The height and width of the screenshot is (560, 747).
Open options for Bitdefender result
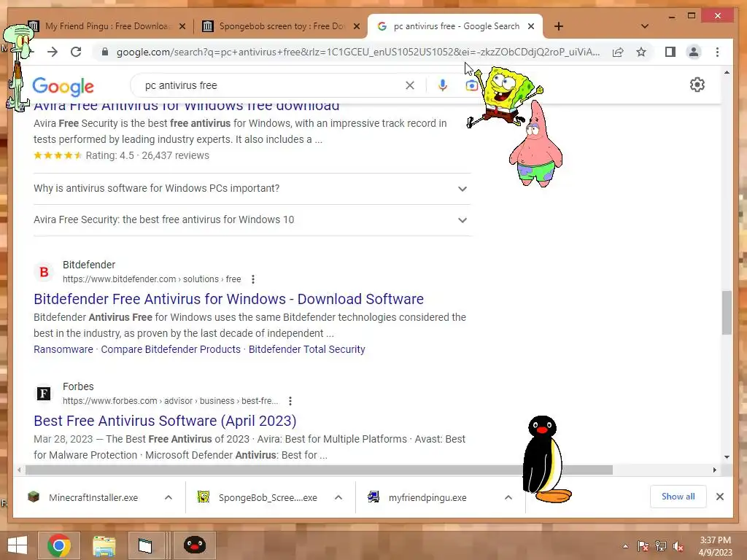253,279
